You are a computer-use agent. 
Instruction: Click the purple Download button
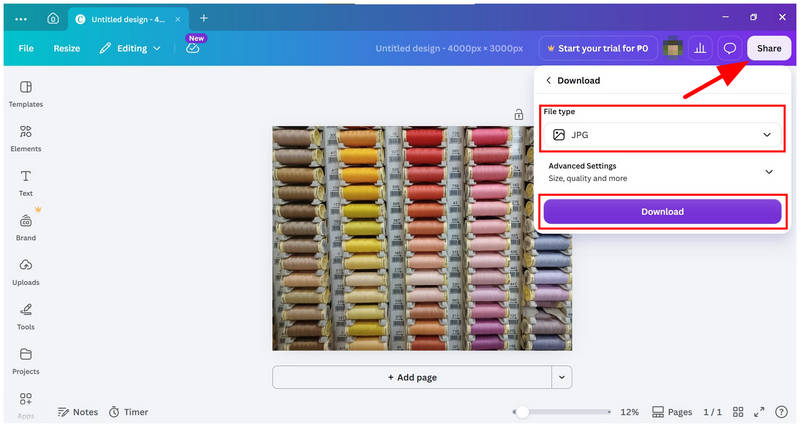pyautogui.click(x=662, y=212)
